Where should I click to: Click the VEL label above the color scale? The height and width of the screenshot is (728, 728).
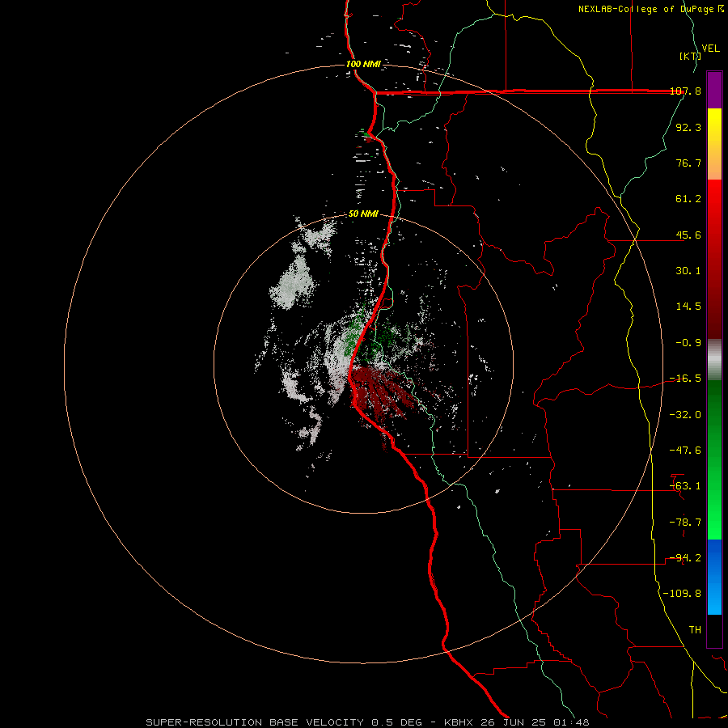pyautogui.click(x=710, y=49)
